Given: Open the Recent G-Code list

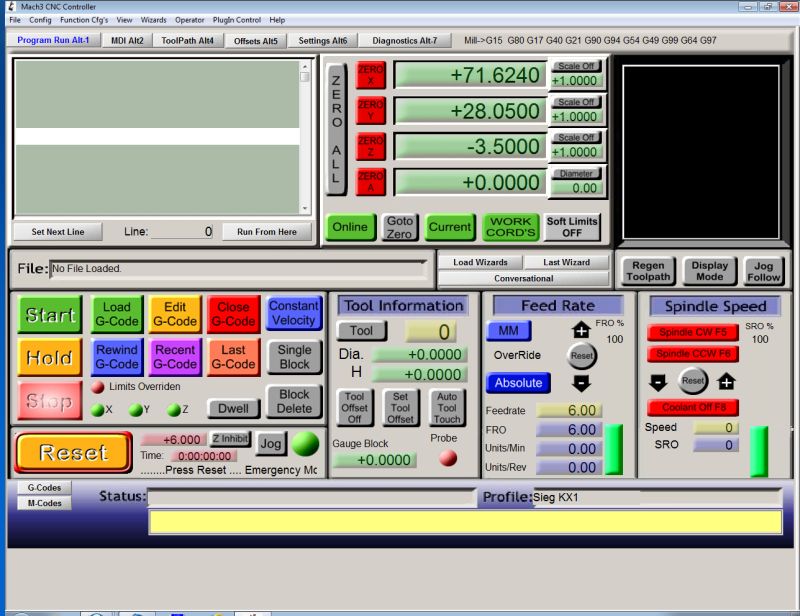Looking at the screenshot, I should click(x=175, y=357).
